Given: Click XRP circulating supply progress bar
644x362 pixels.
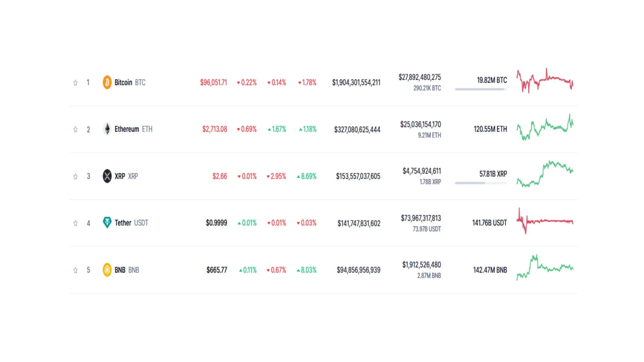Looking at the screenshot, I should coord(481,183).
